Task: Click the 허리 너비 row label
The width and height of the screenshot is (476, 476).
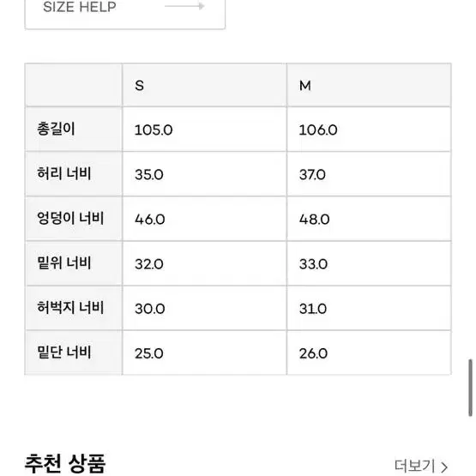Action: [64, 173]
